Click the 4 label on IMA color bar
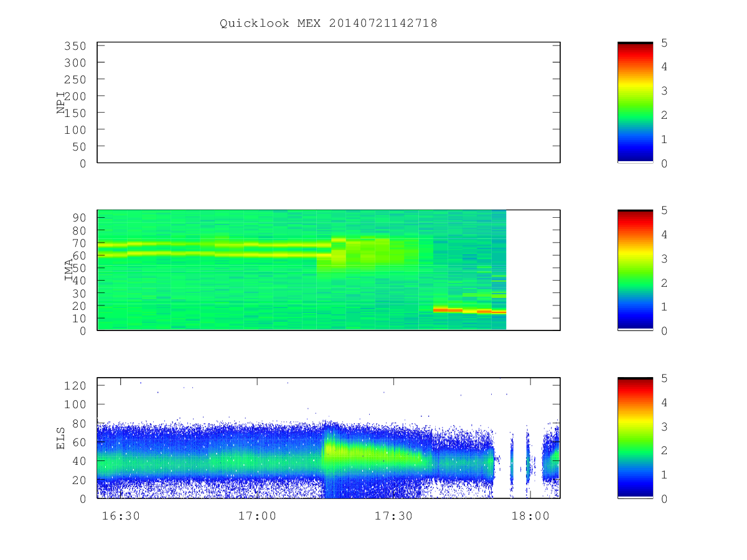The image size is (747, 560). [x=664, y=235]
